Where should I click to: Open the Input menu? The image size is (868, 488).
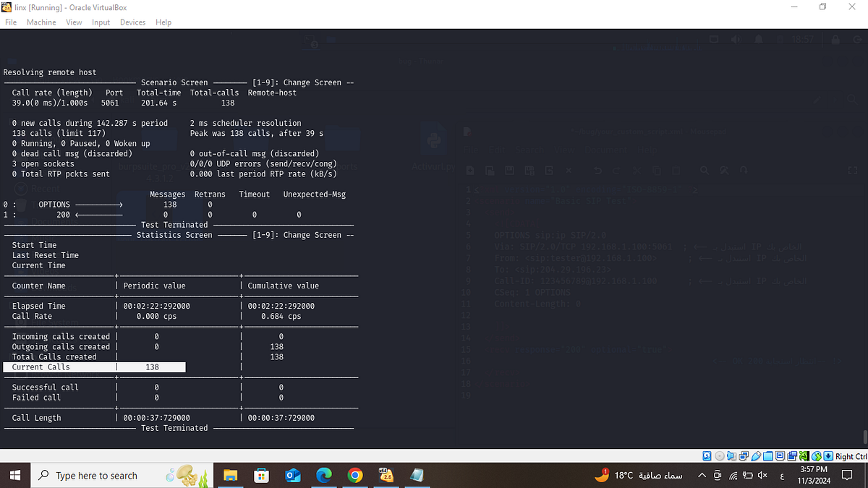click(x=101, y=22)
